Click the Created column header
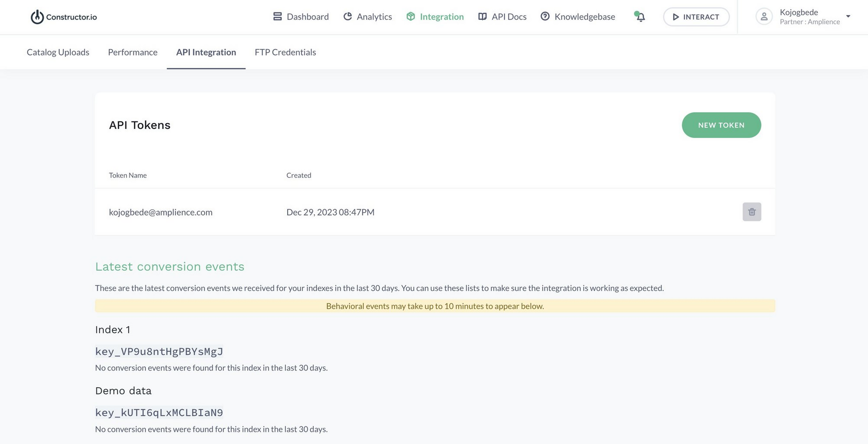 299,175
